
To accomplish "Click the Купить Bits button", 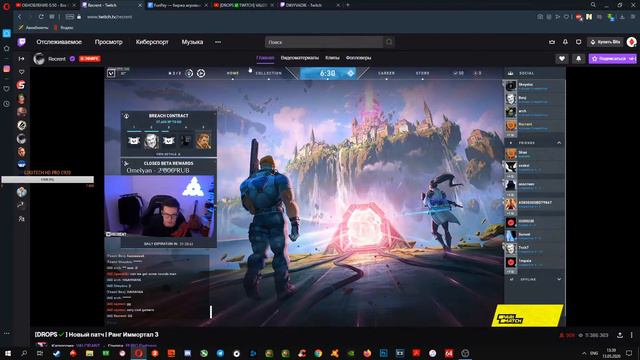I will [x=605, y=42].
